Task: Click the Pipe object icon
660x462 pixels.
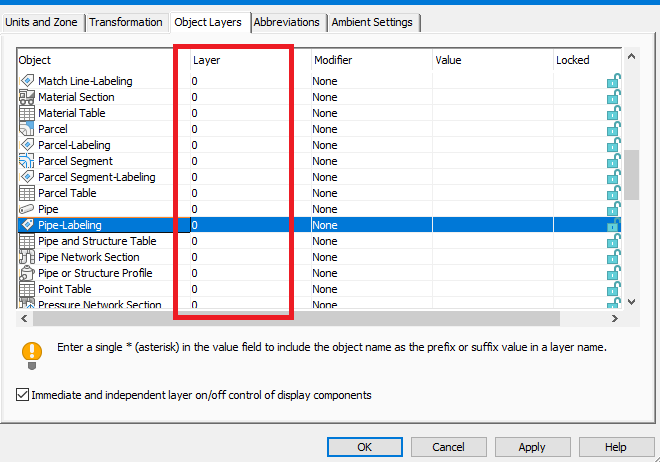Action: pyautogui.click(x=27, y=209)
